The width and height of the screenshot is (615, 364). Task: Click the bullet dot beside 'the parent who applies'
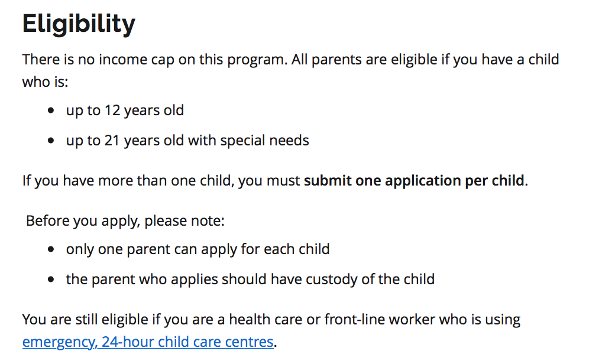(x=51, y=279)
